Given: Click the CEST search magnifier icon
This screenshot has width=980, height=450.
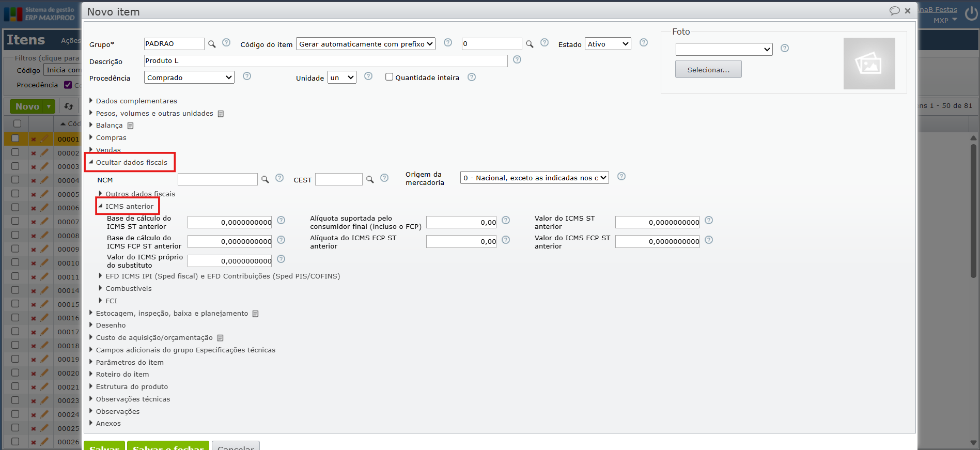Looking at the screenshot, I should tap(370, 179).
